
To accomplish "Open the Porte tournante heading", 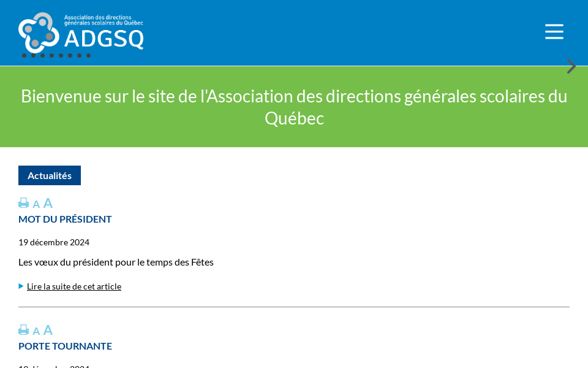I will pyautogui.click(x=65, y=346).
